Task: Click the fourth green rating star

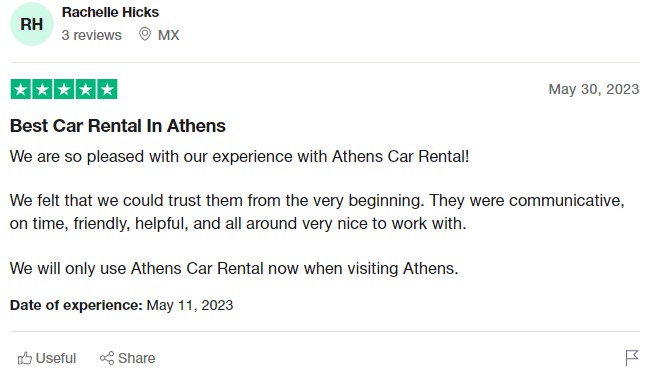Action: [86, 89]
